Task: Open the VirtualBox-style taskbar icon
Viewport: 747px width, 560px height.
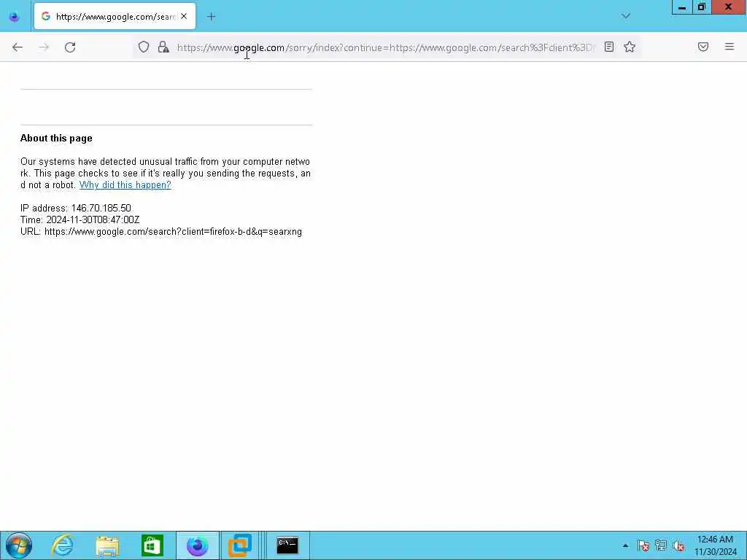Action: pos(240,545)
